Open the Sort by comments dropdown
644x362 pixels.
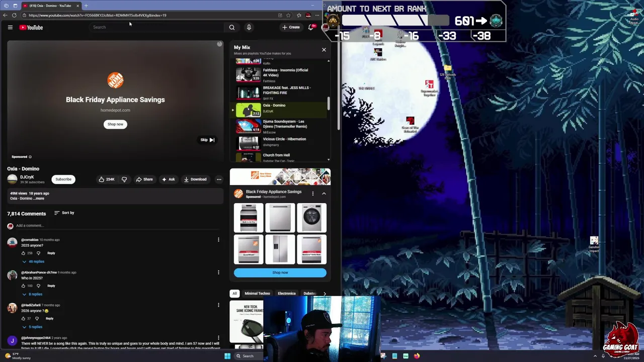pos(64,213)
